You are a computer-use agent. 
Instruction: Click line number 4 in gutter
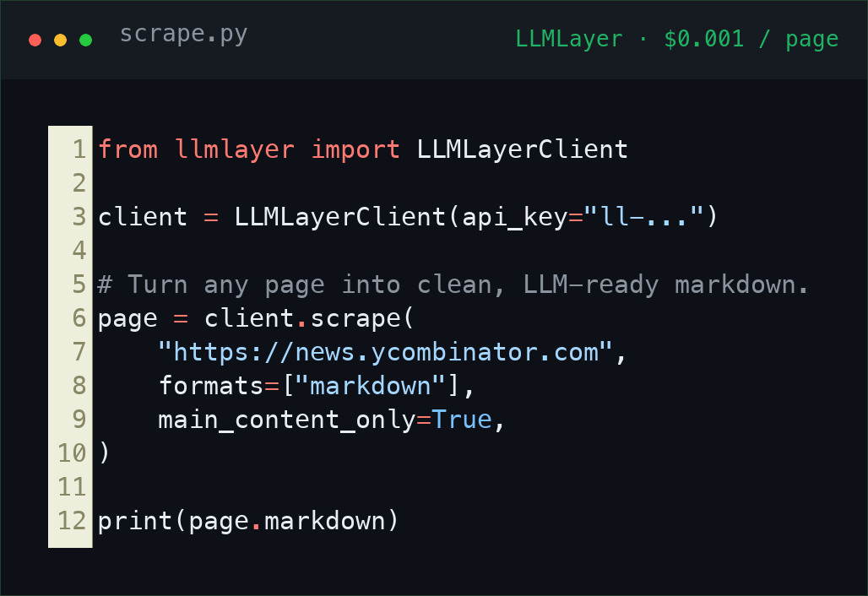[x=79, y=251]
